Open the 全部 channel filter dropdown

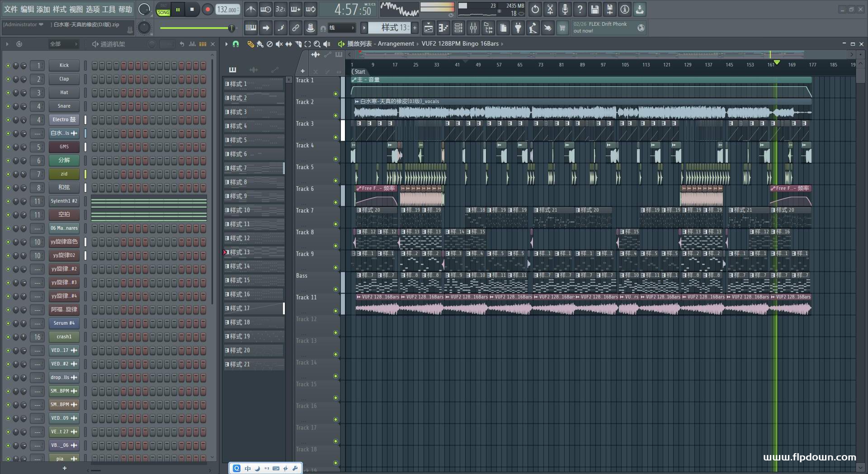[x=63, y=44]
